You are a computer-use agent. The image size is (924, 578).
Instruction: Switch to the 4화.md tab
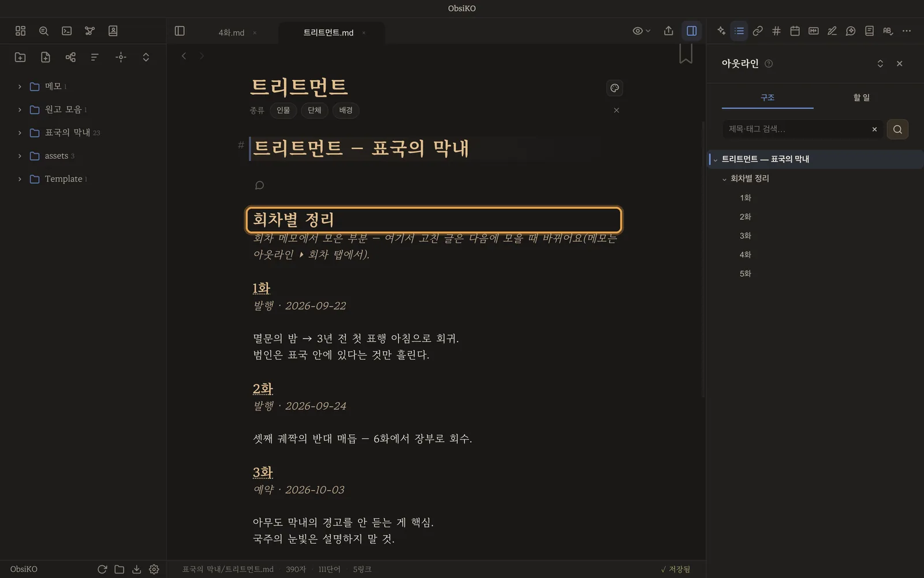tap(231, 32)
